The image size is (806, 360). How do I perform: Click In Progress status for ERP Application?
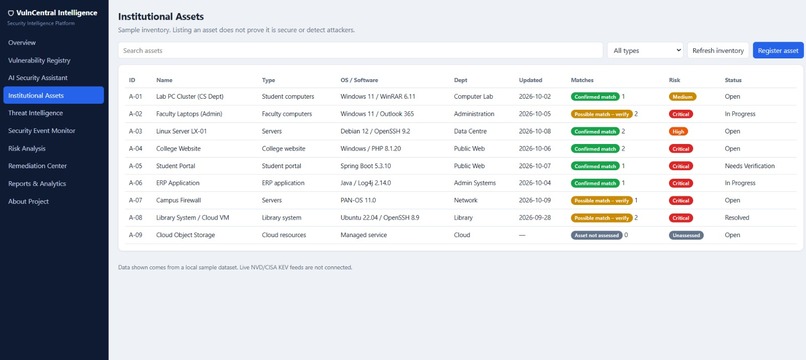coord(740,183)
